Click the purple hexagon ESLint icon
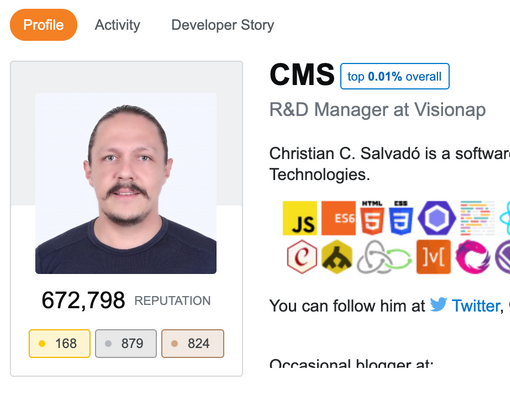Screen dimensions: 510x400 click(437, 218)
